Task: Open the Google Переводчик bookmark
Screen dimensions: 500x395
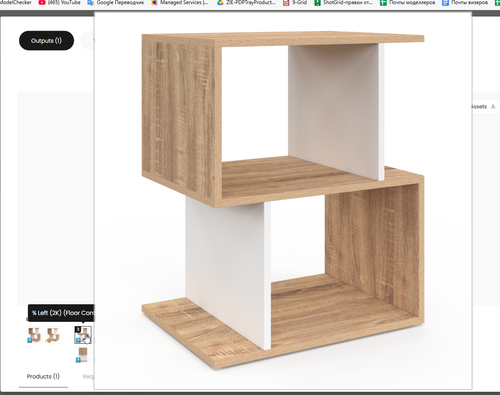Action: click(x=115, y=3)
